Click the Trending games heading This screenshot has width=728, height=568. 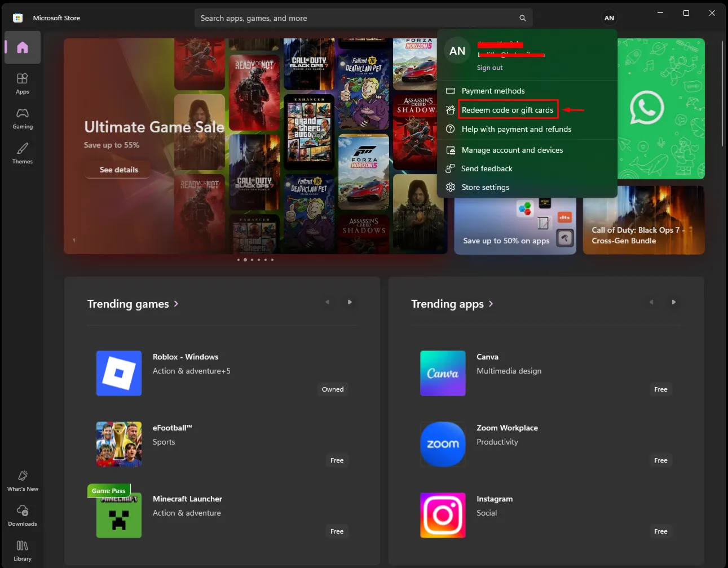click(x=128, y=304)
